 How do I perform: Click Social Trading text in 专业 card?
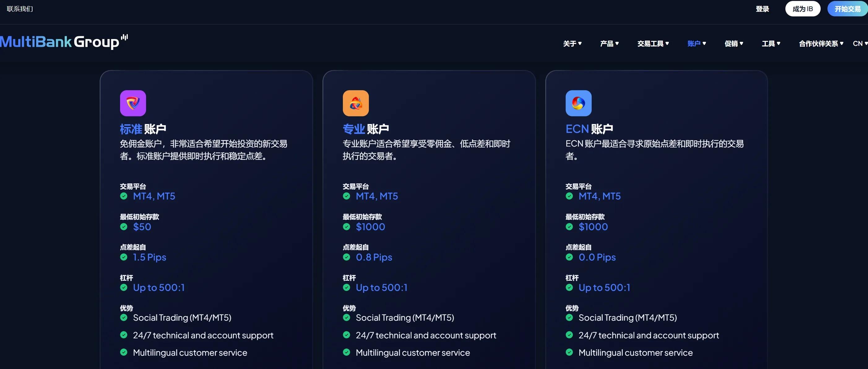(405, 318)
